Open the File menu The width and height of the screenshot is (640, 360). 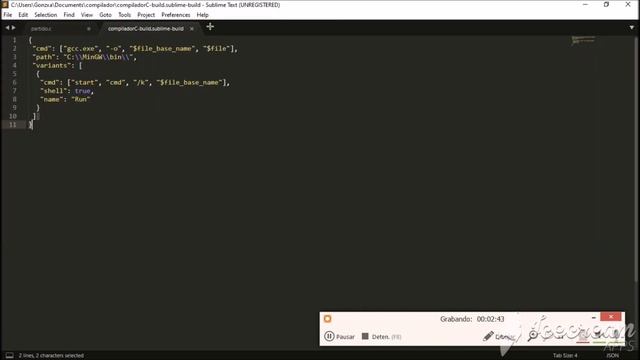pyautogui.click(x=8, y=15)
